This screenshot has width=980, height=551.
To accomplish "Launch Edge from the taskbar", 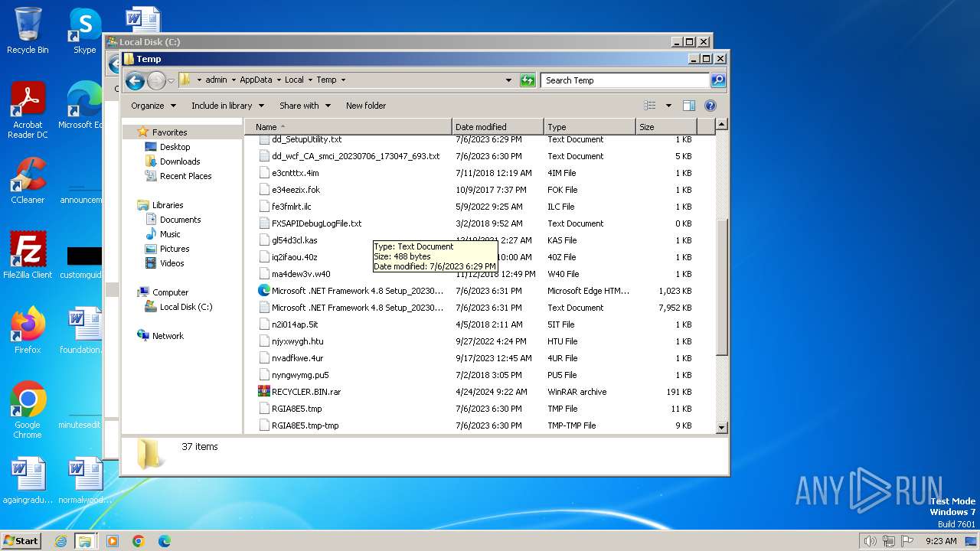I will click(165, 541).
